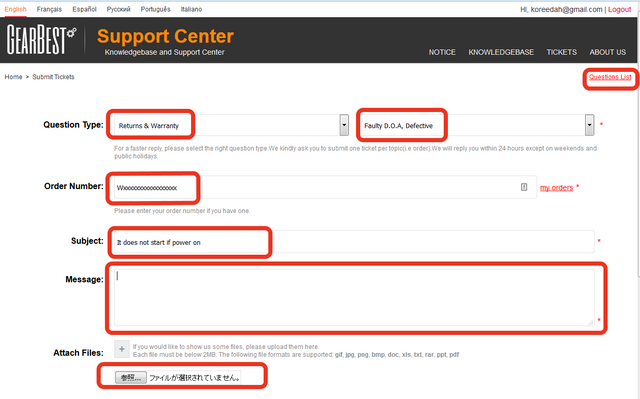Switch language to Русский
This screenshot has width=640, height=399.
[x=118, y=9]
